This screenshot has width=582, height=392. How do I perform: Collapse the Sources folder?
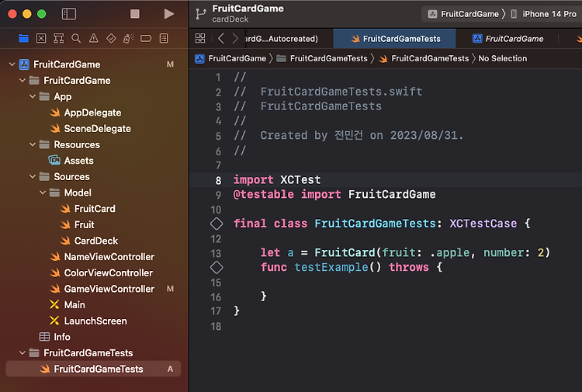click(x=33, y=176)
